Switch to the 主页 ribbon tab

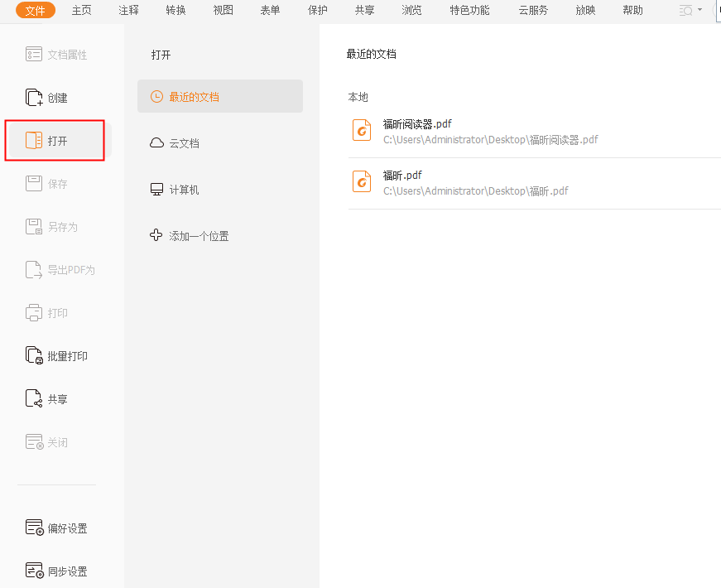[x=81, y=10]
